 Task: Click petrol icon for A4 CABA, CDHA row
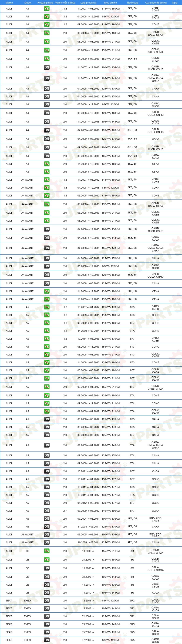[47, 17]
